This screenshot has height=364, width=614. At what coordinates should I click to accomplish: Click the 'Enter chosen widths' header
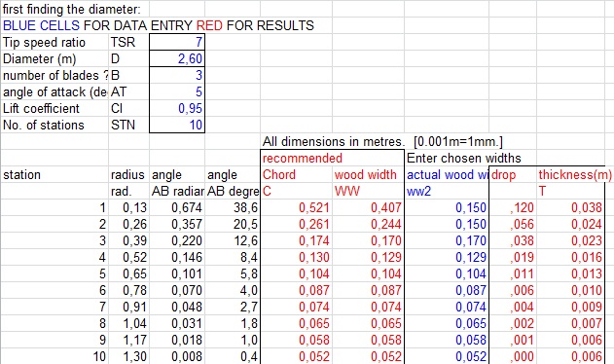pos(464,158)
